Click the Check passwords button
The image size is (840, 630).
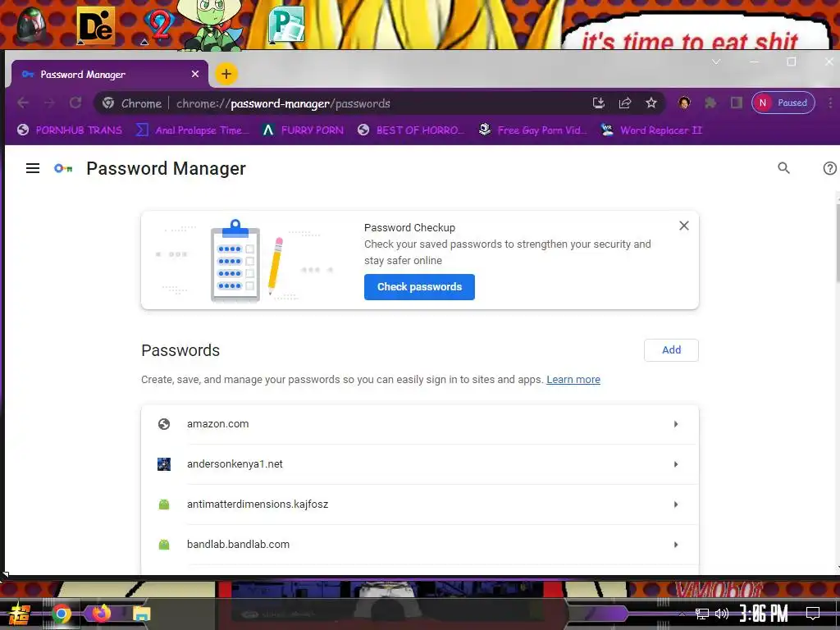(x=419, y=287)
